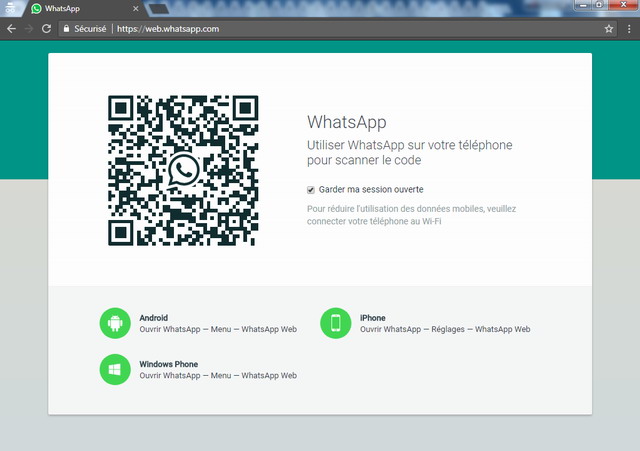
Task: Maximize the Chrome window
Action: coord(599,5)
